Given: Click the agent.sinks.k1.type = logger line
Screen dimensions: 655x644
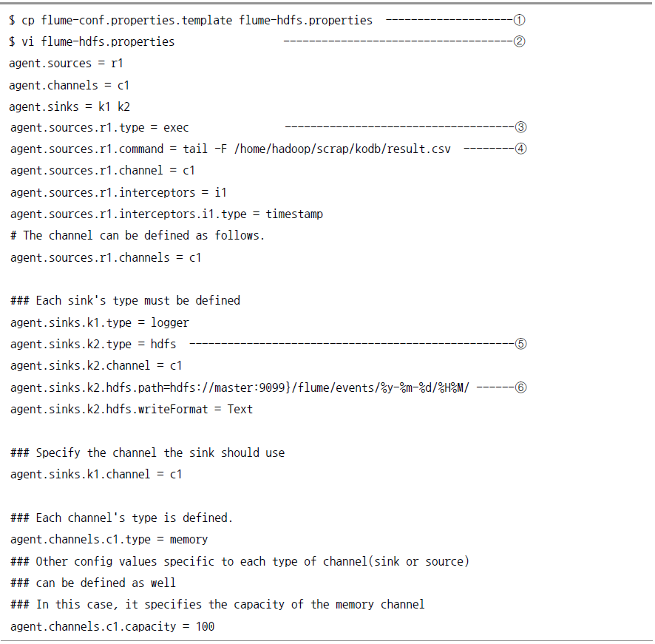Looking at the screenshot, I should [99, 323].
